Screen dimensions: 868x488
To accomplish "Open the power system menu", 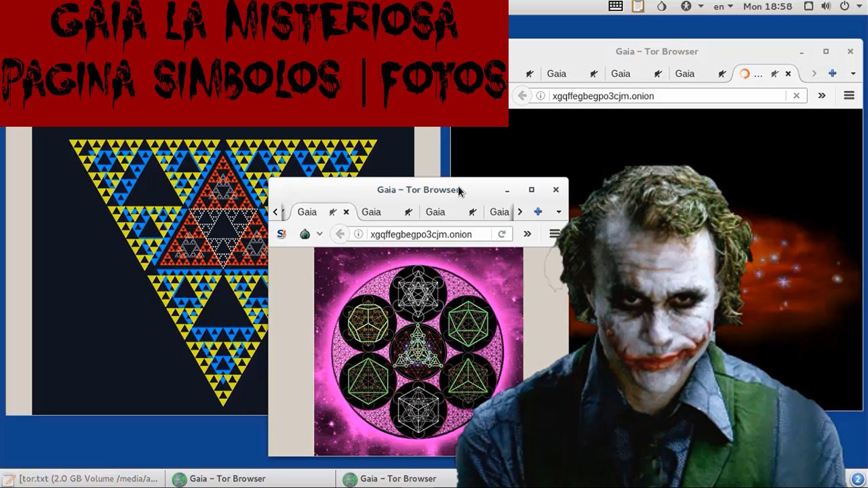I will [x=844, y=6].
